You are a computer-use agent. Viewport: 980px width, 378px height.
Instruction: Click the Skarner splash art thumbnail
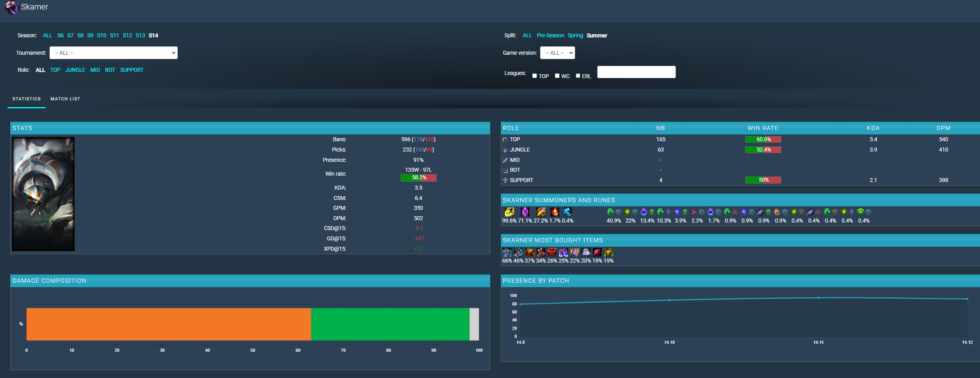point(43,194)
